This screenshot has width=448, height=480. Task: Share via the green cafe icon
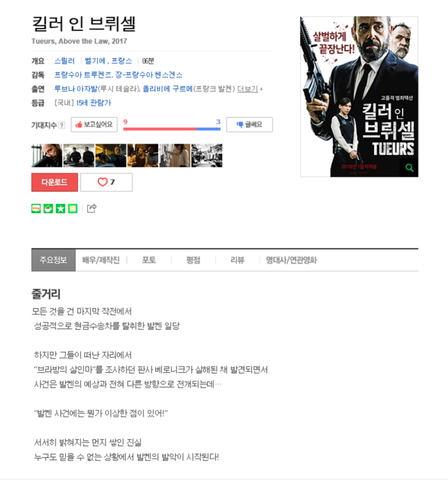tap(48, 209)
